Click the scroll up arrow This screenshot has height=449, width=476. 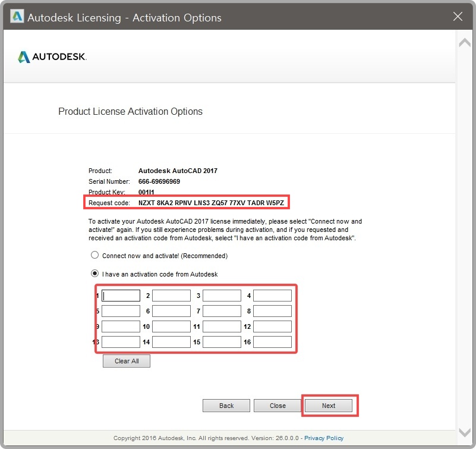[465, 42]
